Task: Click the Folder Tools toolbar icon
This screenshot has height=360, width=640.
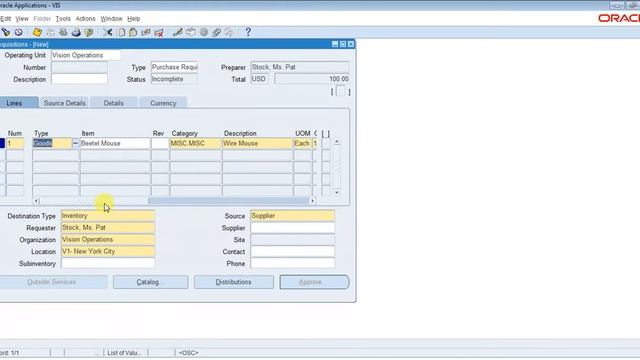Action: tap(229, 32)
